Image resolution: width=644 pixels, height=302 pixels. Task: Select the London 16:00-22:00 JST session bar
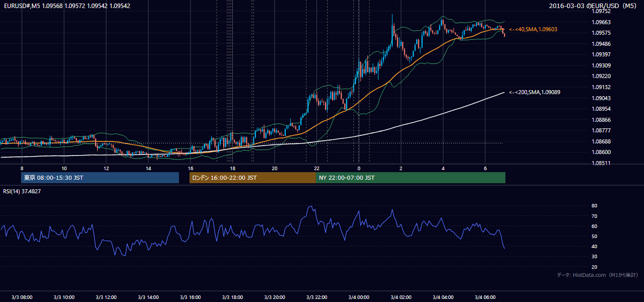coord(252,178)
